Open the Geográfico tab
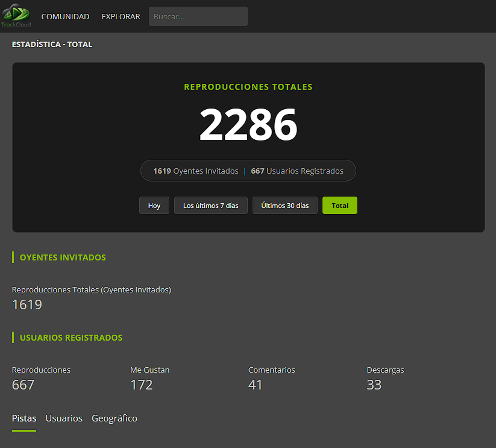 click(x=115, y=418)
